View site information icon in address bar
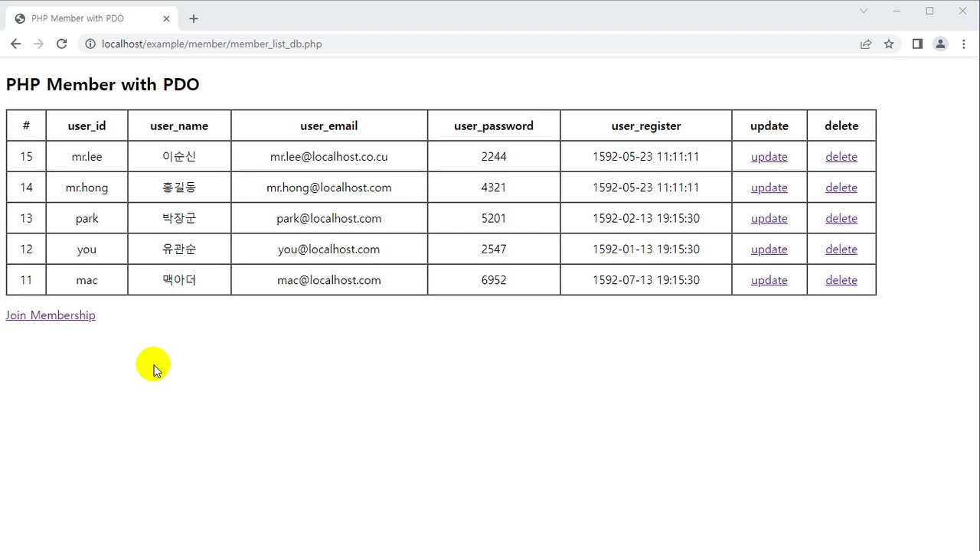This screenshot has width=980, height=551. point(90,44)
